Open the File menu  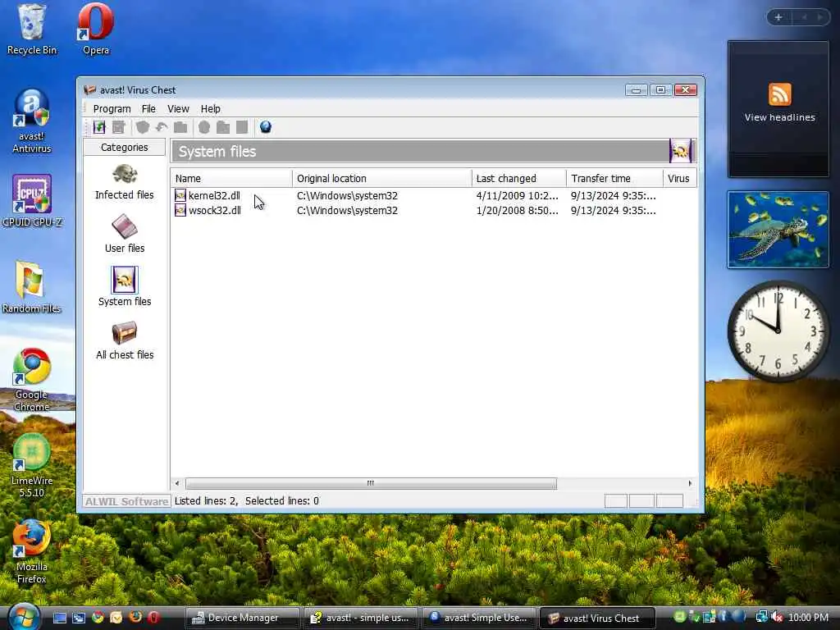click(149, 109)
